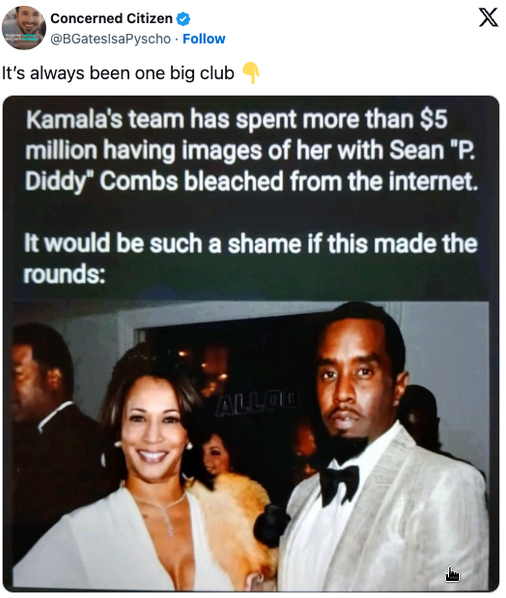The image size is (506, 598).
Task: Click the tweet text "It's always been one big club"
Action: click(118, 73)
